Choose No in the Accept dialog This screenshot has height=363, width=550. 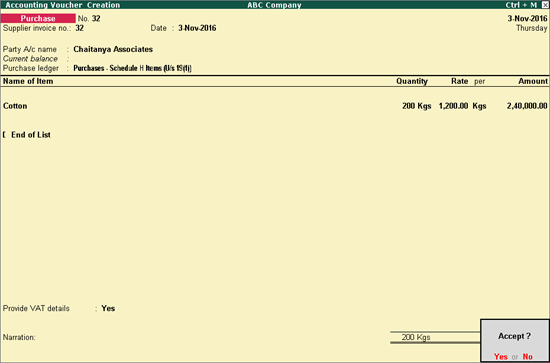528,357
